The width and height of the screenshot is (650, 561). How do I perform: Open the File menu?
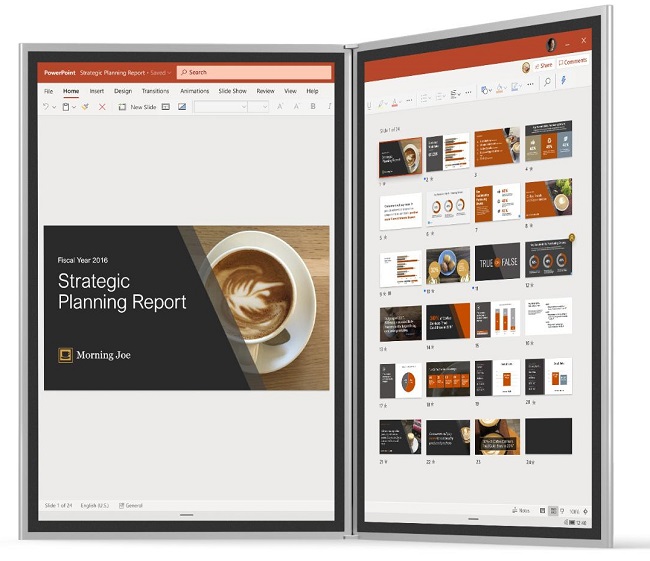tap(49, 91)
